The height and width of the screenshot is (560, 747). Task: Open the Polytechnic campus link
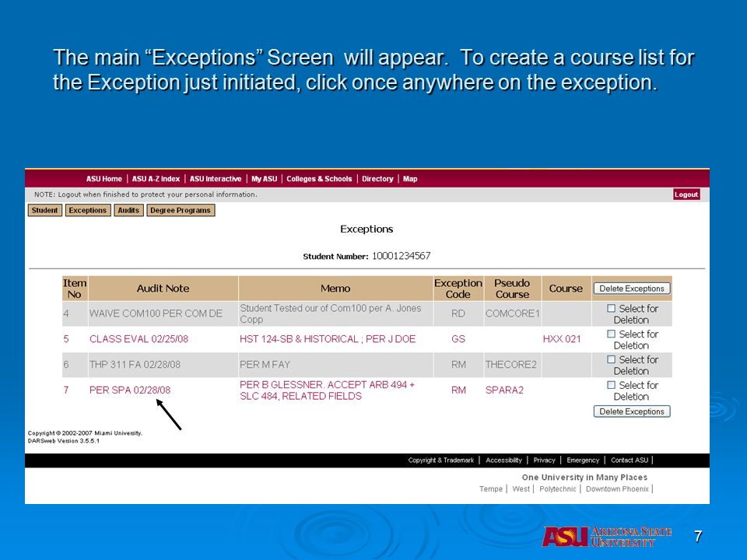pyautogui.click(x=557, y=489)
